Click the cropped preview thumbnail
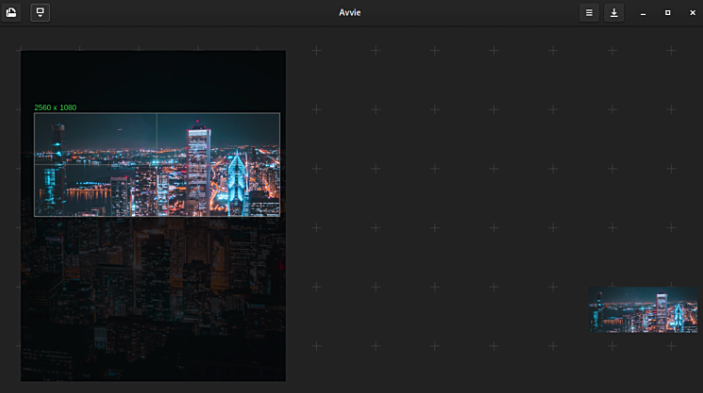Screen dimensions: 703x393 click(x=643, y=310)
